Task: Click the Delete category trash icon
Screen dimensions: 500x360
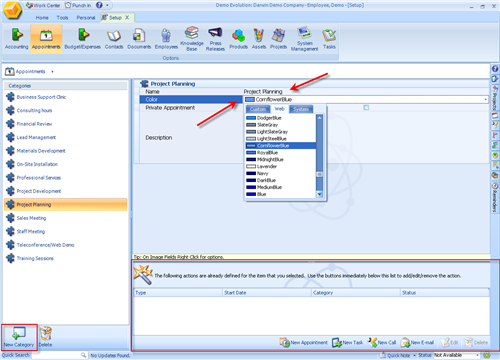Action: 45,337
